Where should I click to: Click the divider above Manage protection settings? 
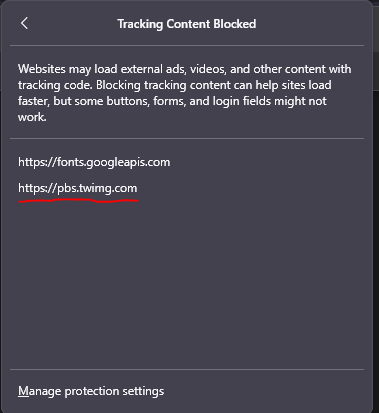[187, 369]
